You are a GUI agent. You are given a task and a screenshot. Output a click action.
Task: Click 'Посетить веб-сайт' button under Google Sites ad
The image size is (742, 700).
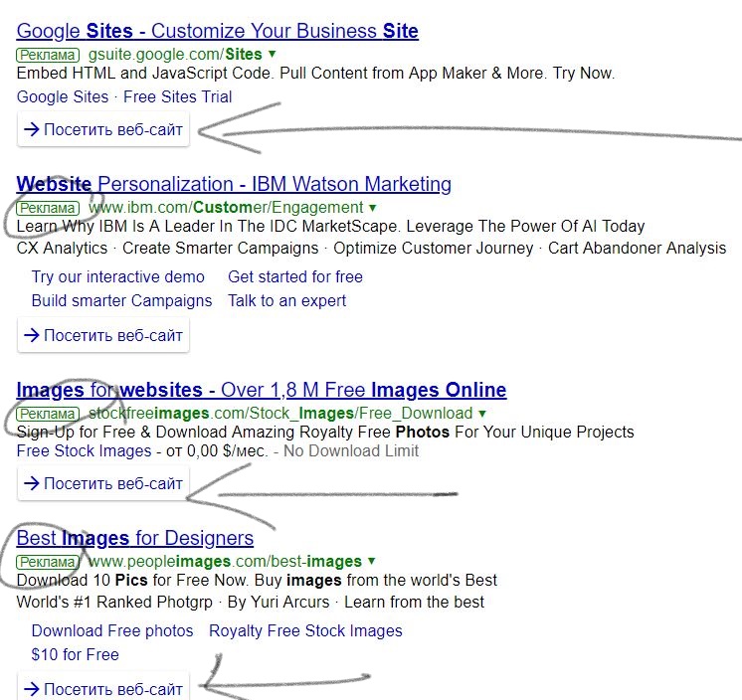pyautogui.click(x=103, y=129)
